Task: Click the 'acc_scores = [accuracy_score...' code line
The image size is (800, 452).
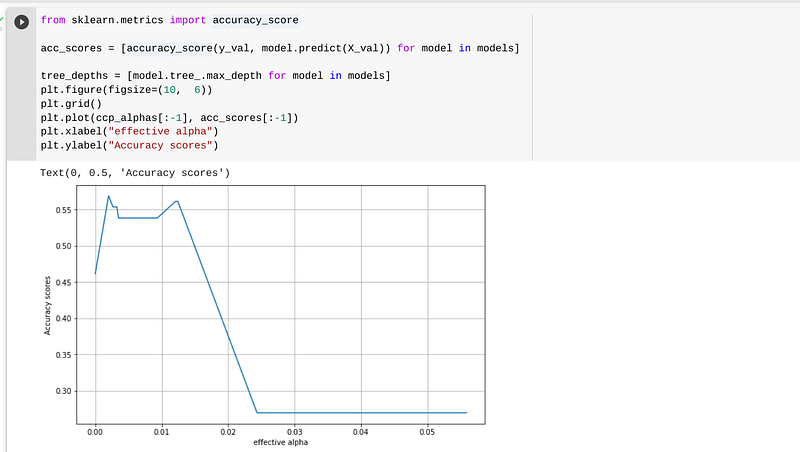Action: pyautogui.click(x=280, y=48)
